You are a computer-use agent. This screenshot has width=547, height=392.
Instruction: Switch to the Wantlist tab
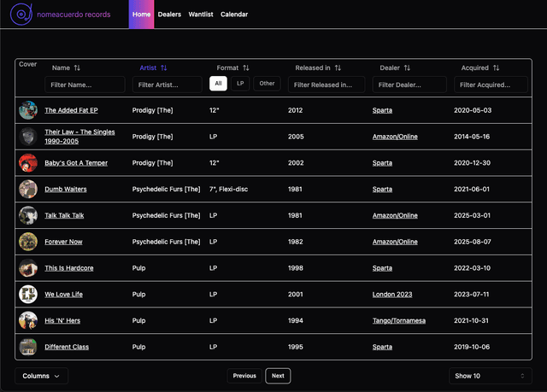[x=201, y=15]
